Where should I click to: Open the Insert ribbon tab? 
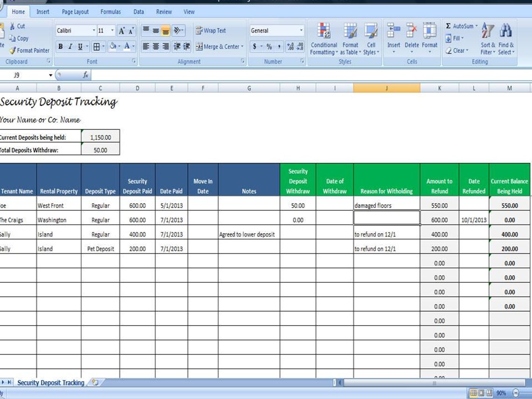click(43, 12)
